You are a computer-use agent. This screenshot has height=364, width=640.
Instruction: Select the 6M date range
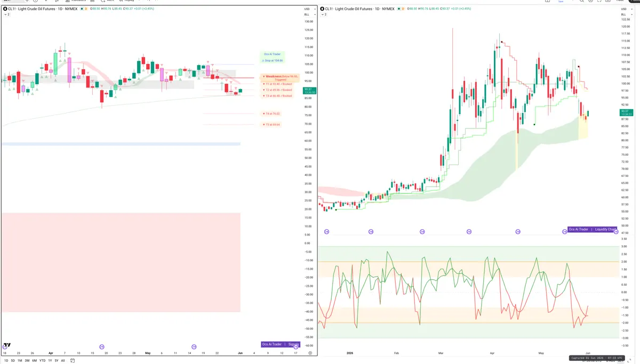35,360
